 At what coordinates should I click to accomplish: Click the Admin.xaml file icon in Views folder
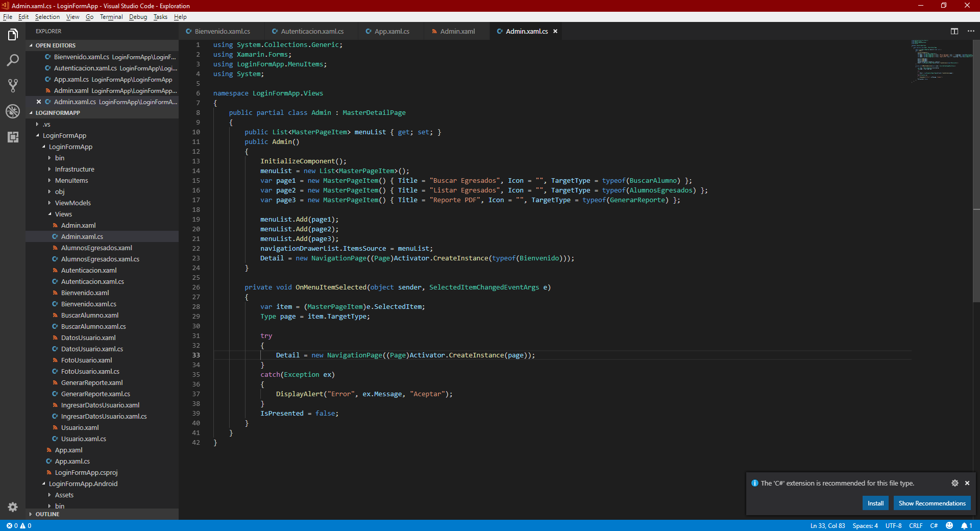55,226
